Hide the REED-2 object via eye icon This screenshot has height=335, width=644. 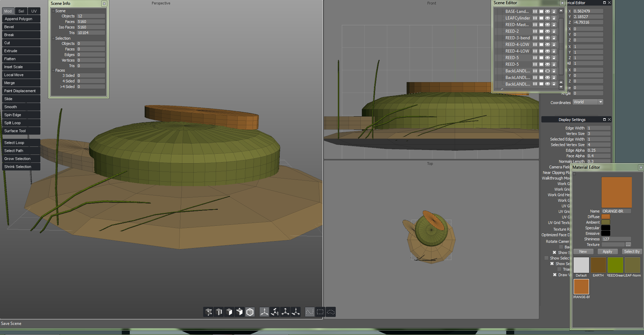pos(548,31)
